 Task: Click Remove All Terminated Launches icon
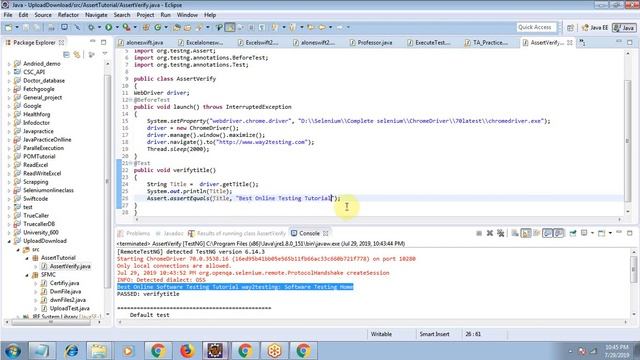[x=500, y=233]
